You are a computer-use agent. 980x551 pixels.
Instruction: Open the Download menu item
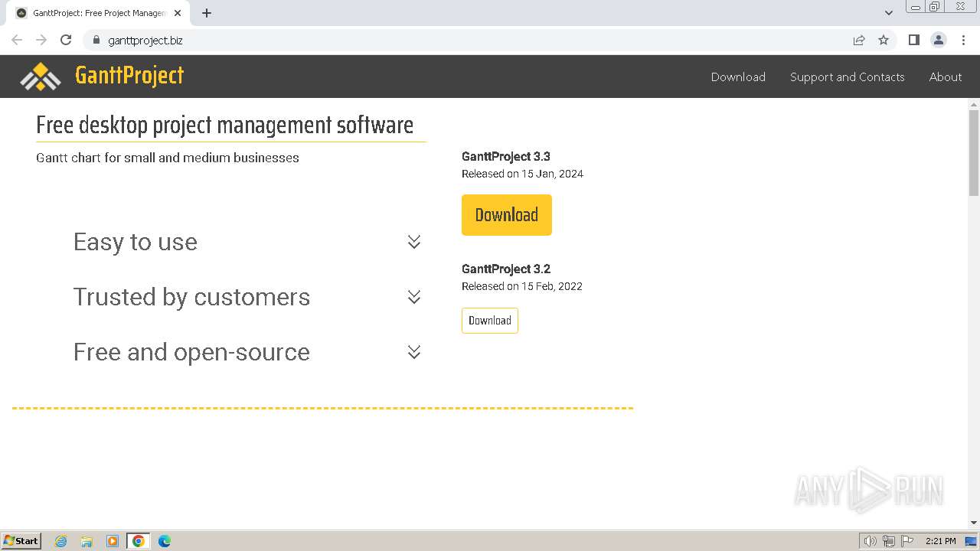click(738, 77)
